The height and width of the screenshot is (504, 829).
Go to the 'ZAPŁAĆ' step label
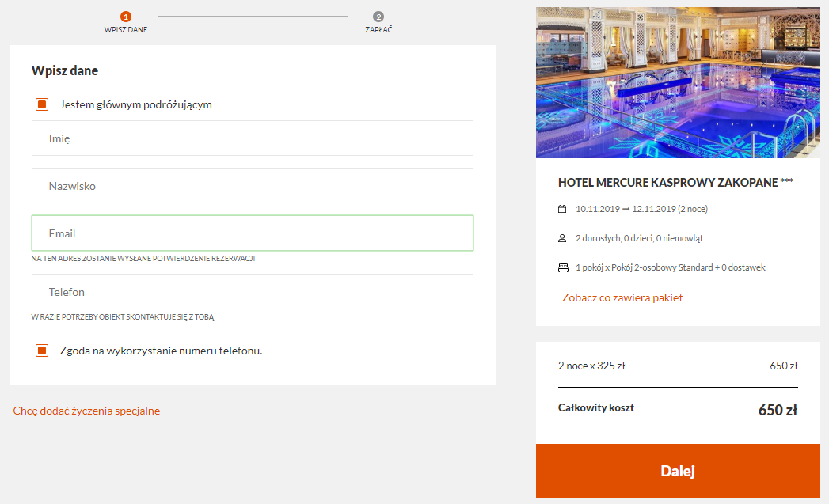378,29
